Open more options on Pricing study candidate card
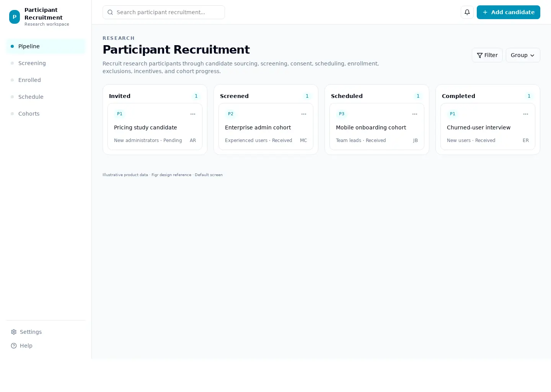 (x=193, y=114)
